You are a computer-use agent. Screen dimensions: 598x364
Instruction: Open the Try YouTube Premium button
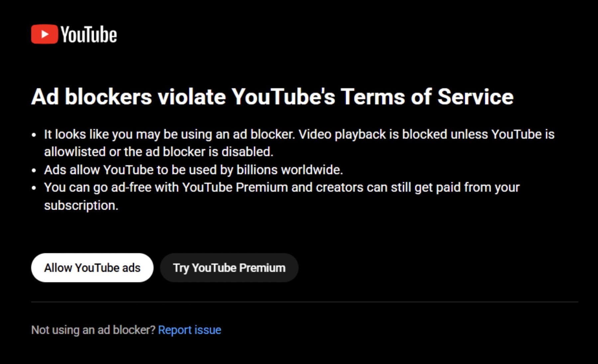pos(229,268)
